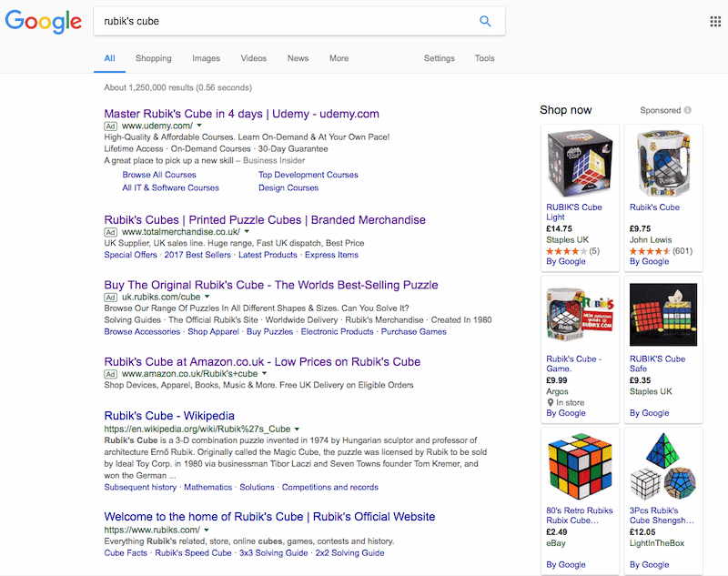Click the 2x2 Solving Guide sitelink
Screen dimensions: 728x576
click(349, 552)
